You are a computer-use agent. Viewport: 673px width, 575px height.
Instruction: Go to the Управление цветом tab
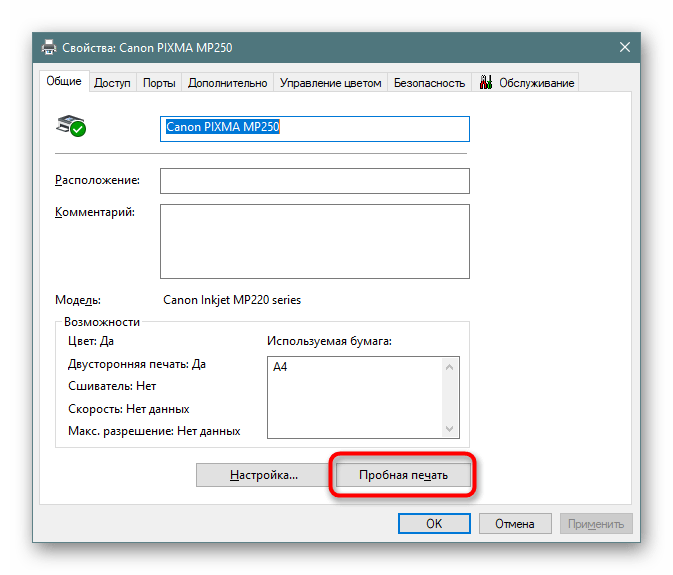point(330,84)
